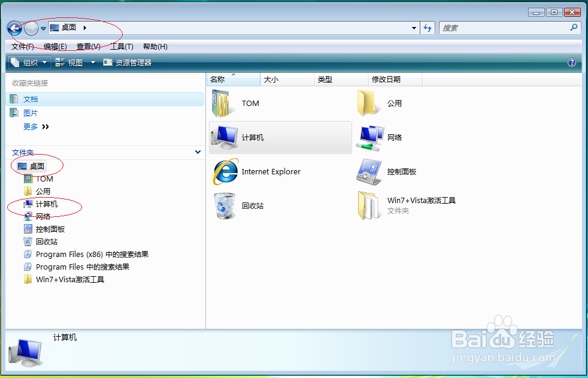Sort by the 大小 column header
The image size is (588, 378).
pos(287,80)
